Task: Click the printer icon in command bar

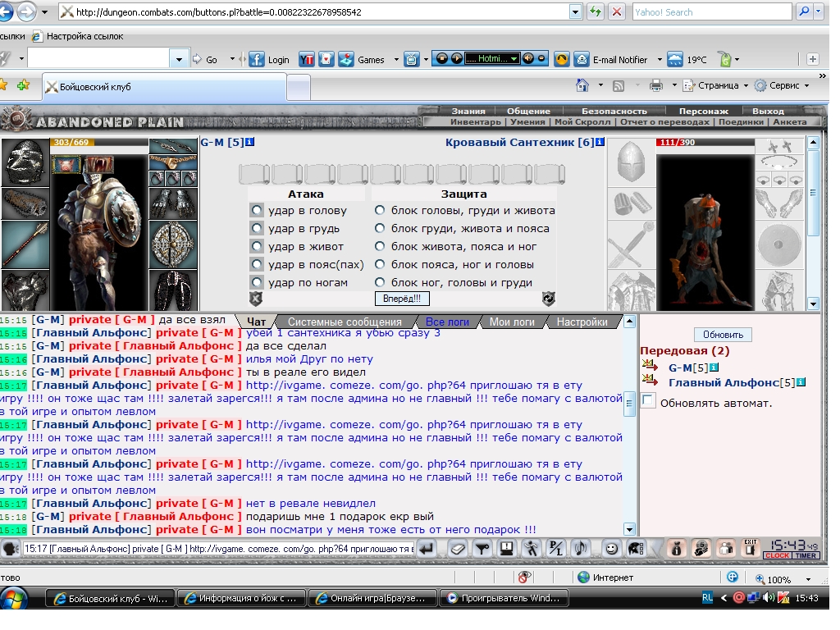Action: coord(656,85)
